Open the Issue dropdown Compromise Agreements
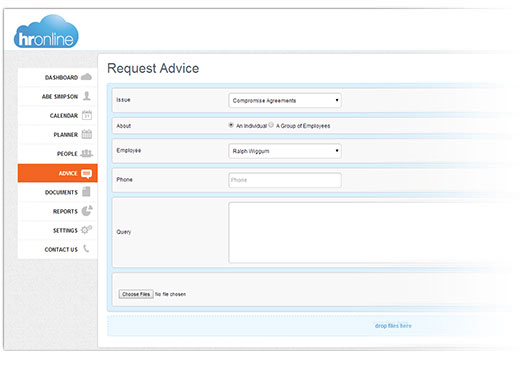This screenshot has height=376, width=523. [x=285, y=100]
